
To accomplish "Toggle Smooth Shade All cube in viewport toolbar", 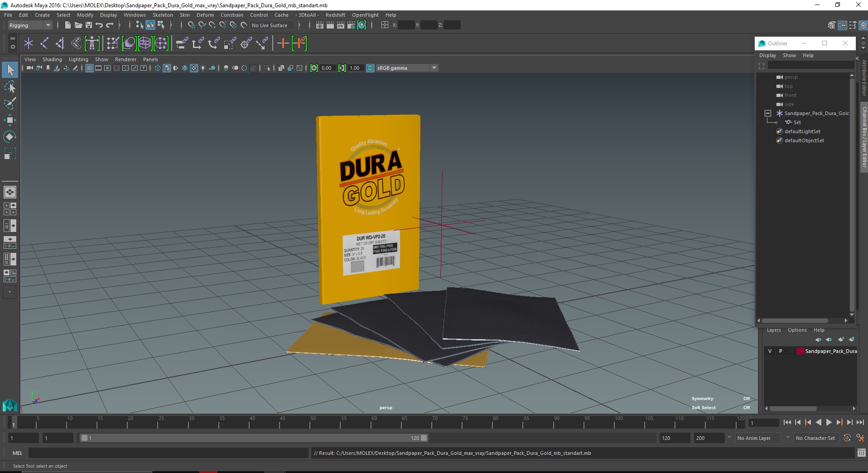I will tap(167, 68).
